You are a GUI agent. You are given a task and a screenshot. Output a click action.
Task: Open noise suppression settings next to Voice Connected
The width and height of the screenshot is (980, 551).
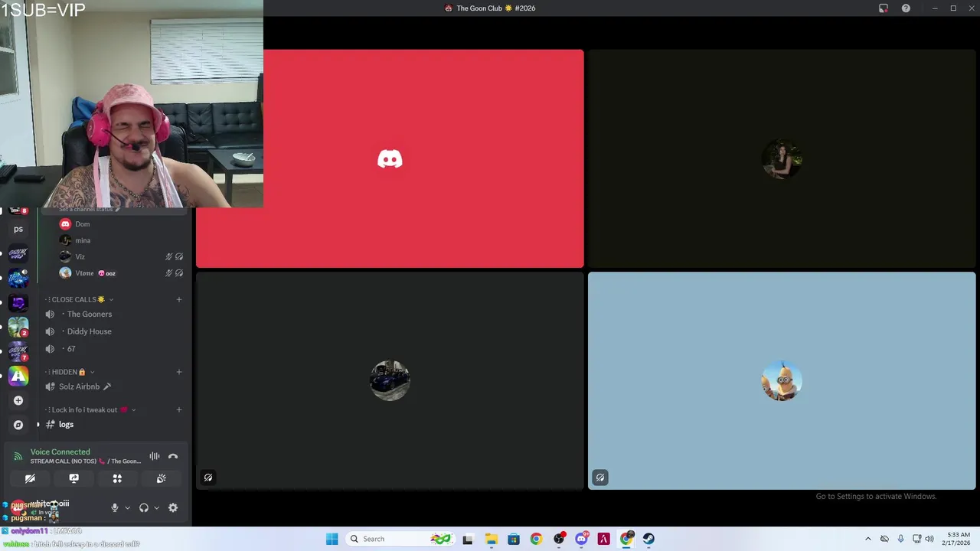pyautogui.click(x=155, y=456)
